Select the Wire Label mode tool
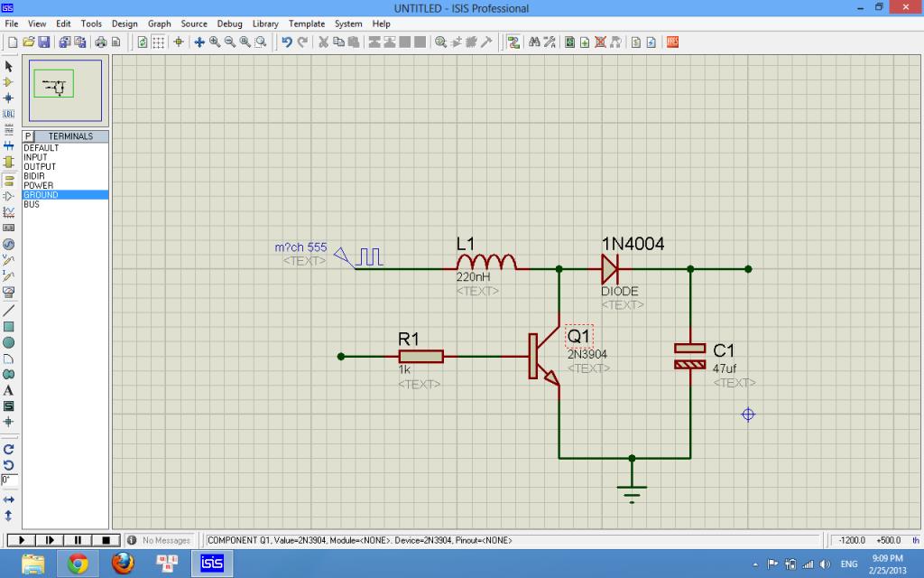 [9, 114]
